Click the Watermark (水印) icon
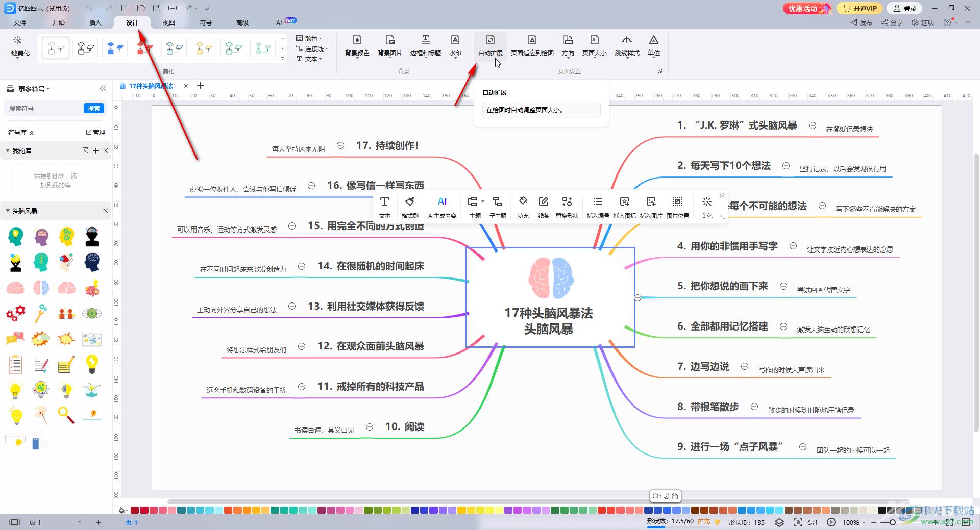Screen dimensions: 980x530 (x=455, y=45)
